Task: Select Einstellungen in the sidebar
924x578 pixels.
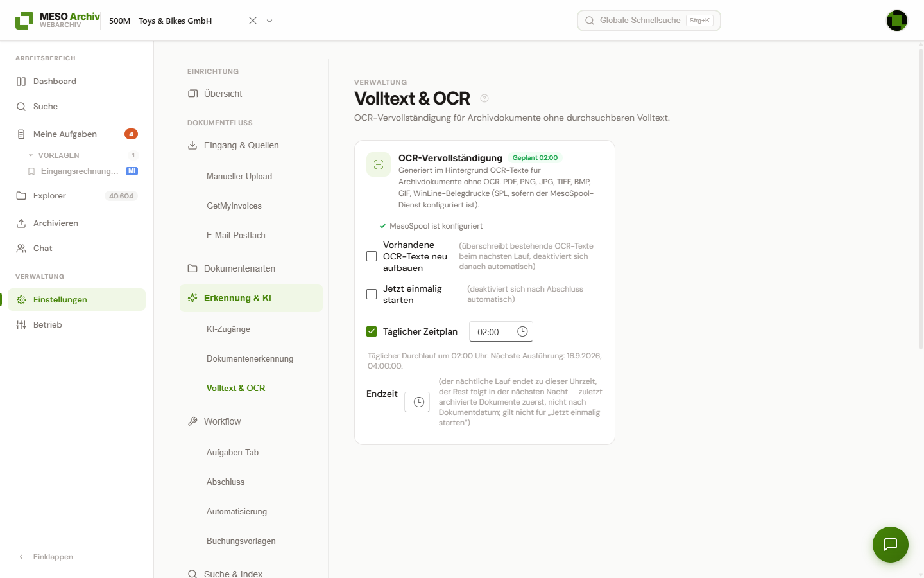Action: click(x=77, y=300)
